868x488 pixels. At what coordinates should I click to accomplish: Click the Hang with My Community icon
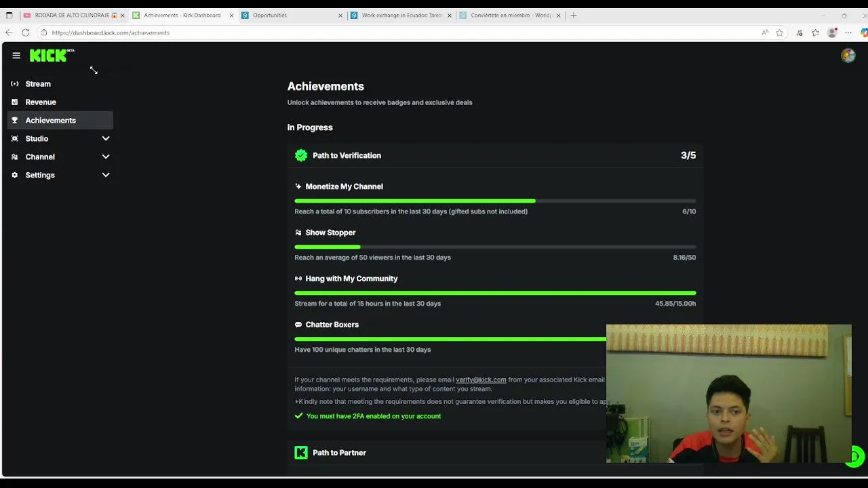(298, 279)
